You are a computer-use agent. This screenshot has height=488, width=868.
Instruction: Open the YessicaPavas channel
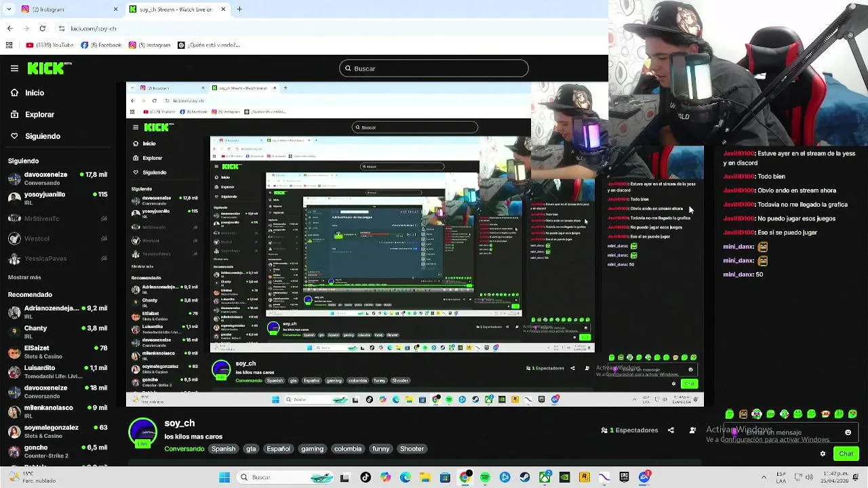[x=58, y=258]
